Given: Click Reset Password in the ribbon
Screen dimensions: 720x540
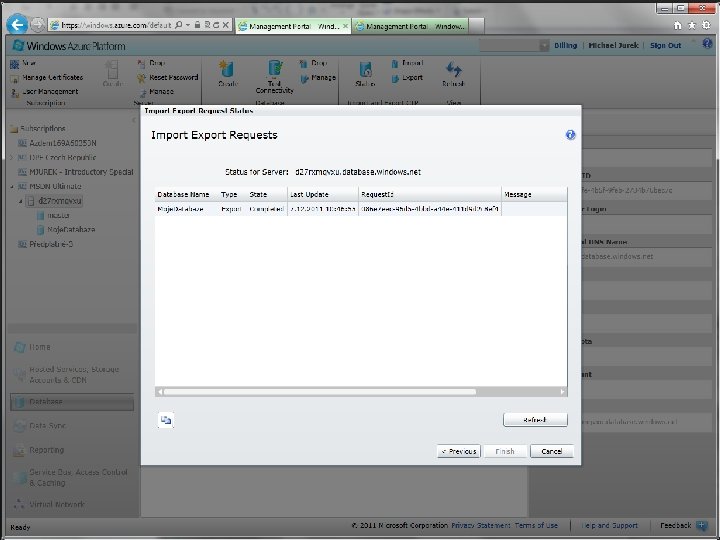Looking at the screenshot, I should click(168, 78).
